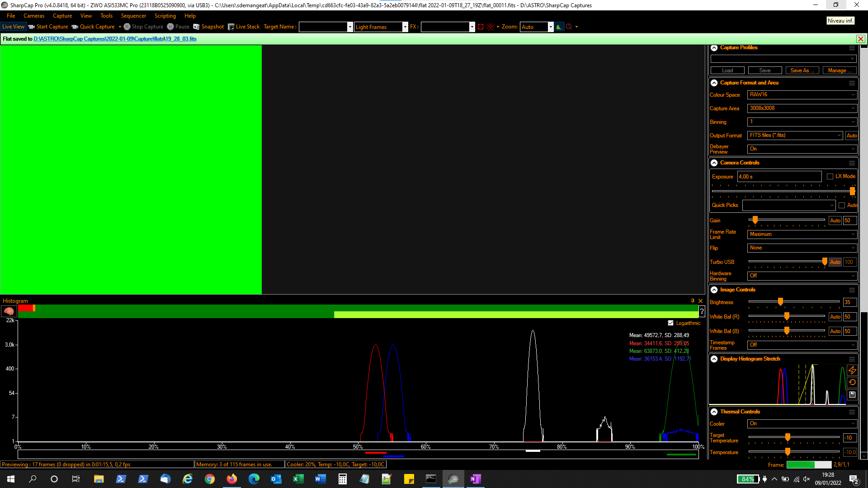This screenshot has width=868, height=488.
Task: Toggle the Turbo USB Auto button
Action: pyautogui.click(x=835, y=262)
